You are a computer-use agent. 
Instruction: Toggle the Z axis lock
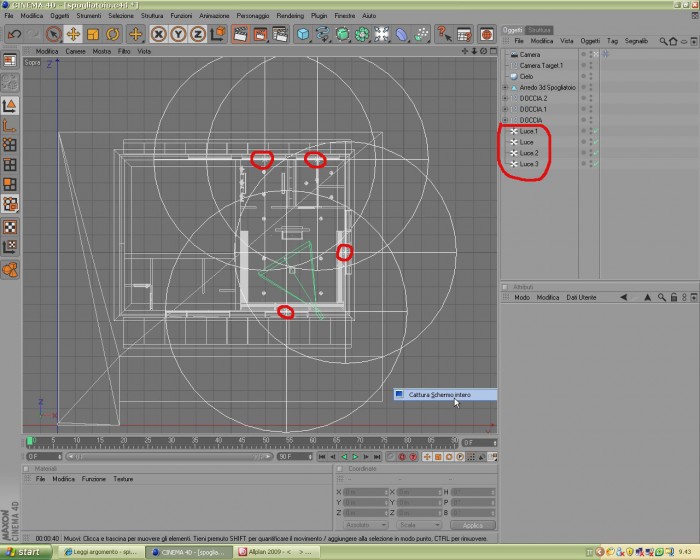198,34
